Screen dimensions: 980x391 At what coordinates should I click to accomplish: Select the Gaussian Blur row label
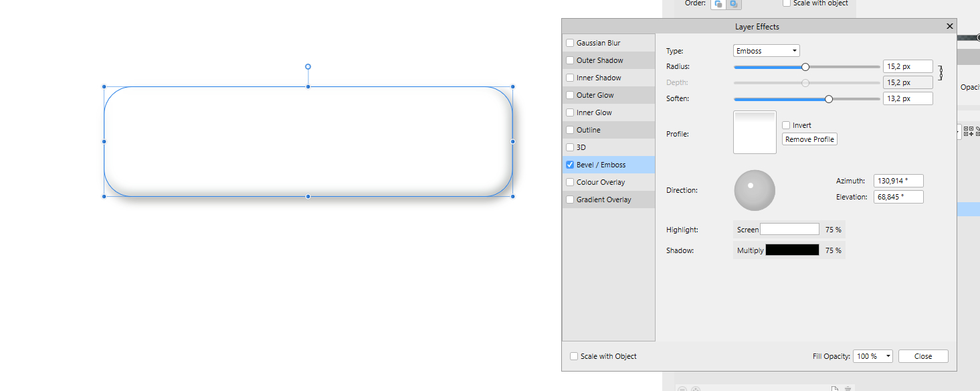click(599, 43)
